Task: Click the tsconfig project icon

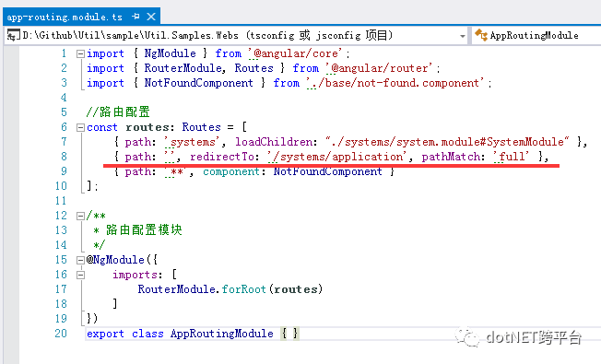Action: pyautogui.click(x=14, y=35)
